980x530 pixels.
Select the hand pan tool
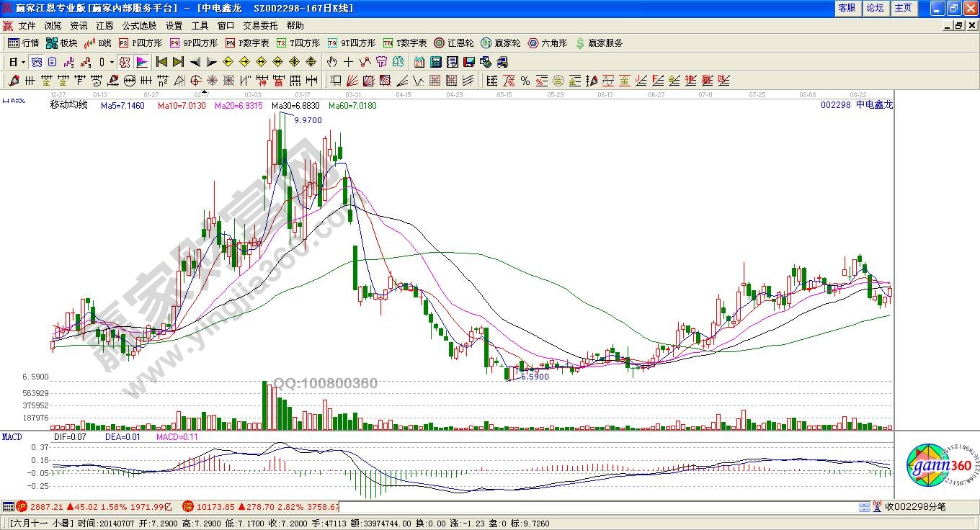pos(331,62)
